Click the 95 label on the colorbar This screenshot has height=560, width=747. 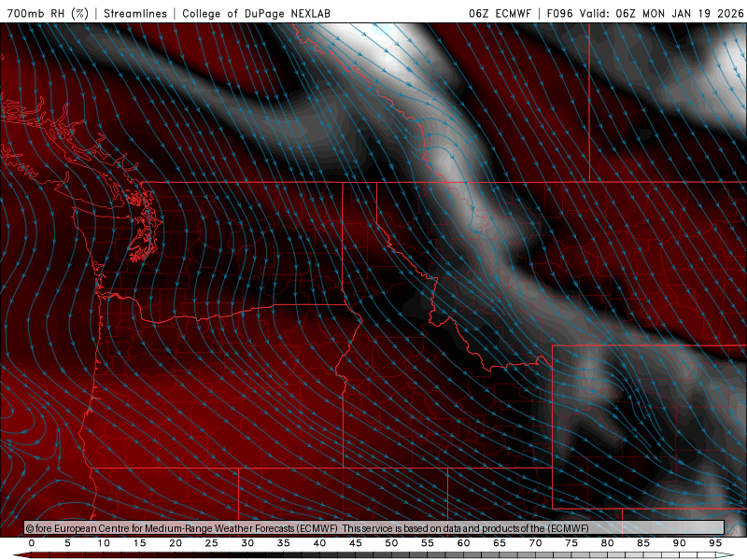point(715,543)
